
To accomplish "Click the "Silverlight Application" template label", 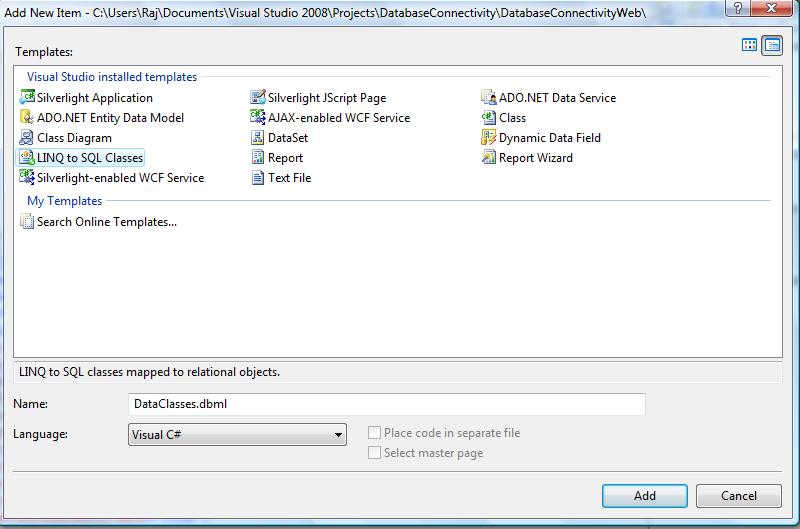I will (95, 98).
